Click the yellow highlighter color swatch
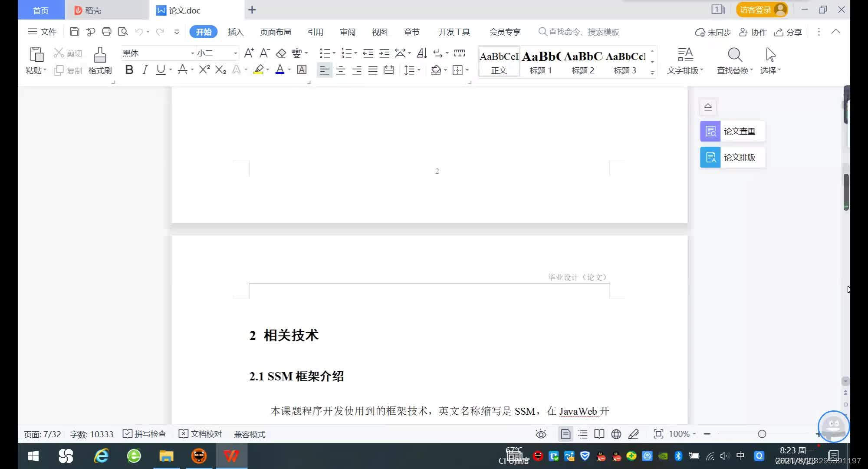 tap(259, 70)
